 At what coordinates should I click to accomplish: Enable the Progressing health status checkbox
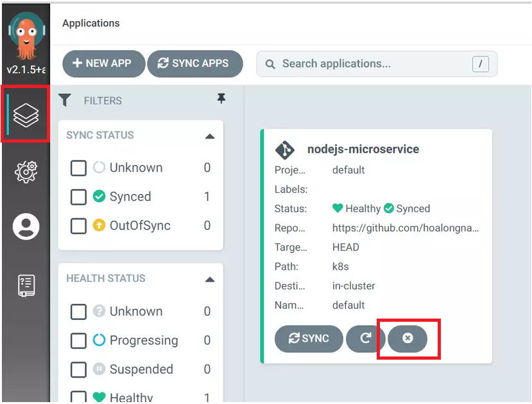point(78,340)
